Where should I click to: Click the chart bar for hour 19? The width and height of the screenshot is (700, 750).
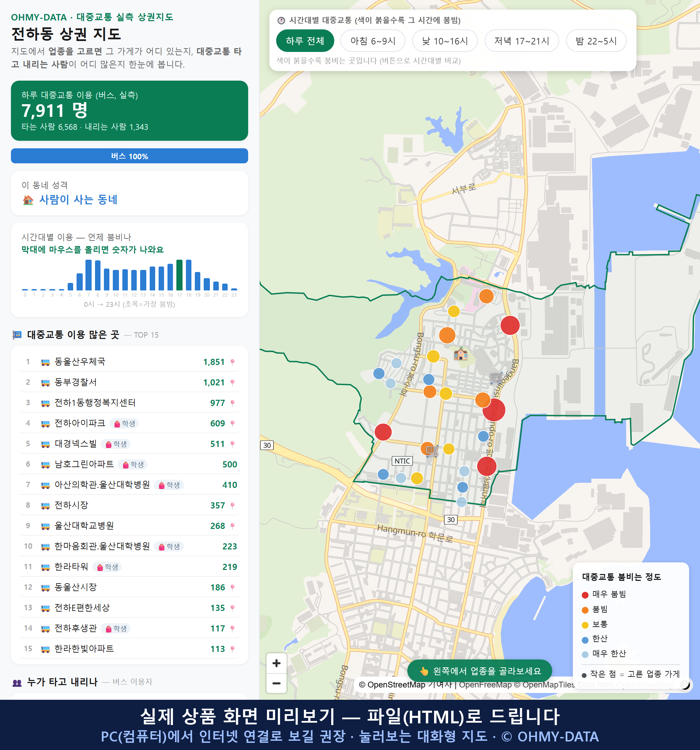point(197,281)
